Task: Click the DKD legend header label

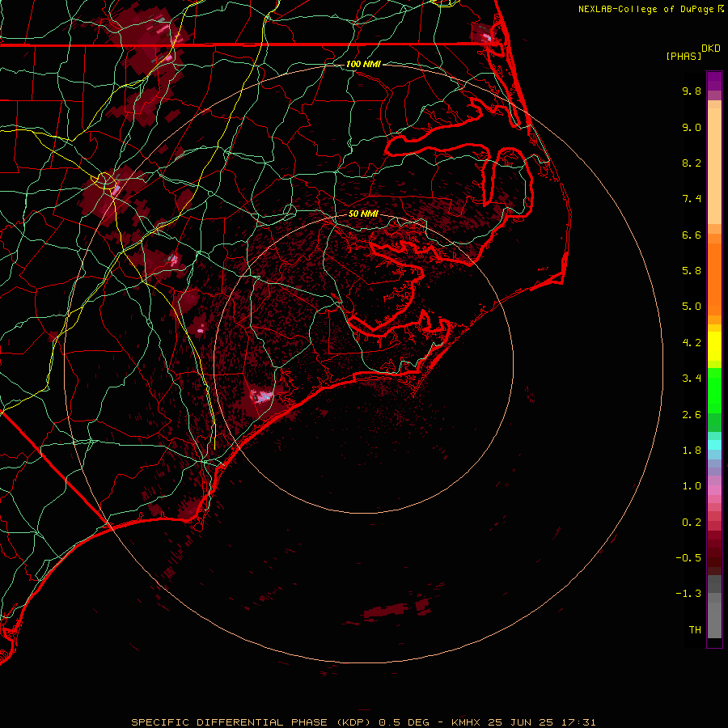Action: (x=710, y=49)
